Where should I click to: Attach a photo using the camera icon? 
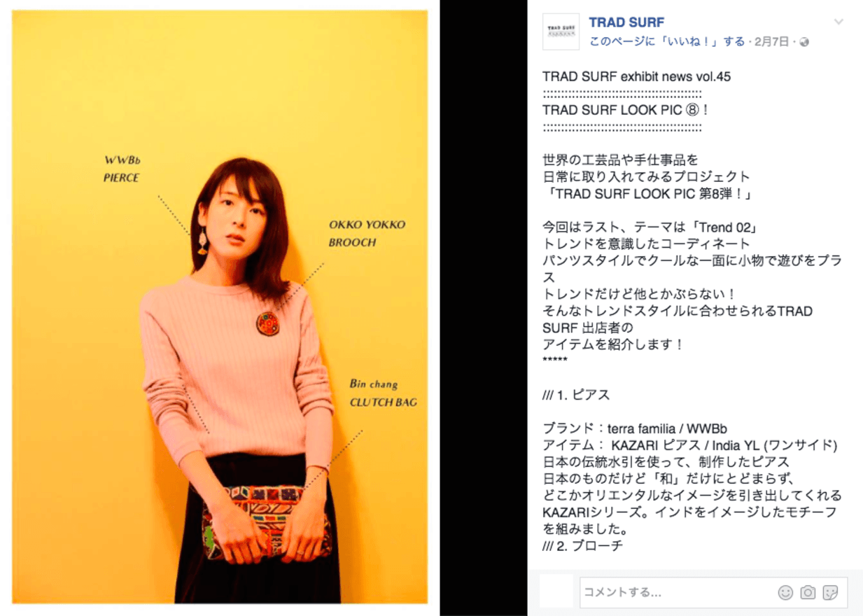tap(808, 592)
